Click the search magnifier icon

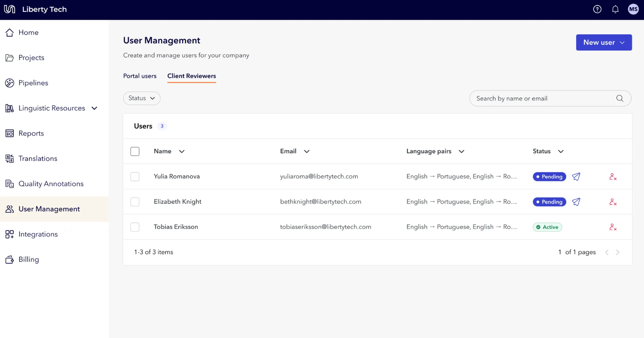(620, 98)
